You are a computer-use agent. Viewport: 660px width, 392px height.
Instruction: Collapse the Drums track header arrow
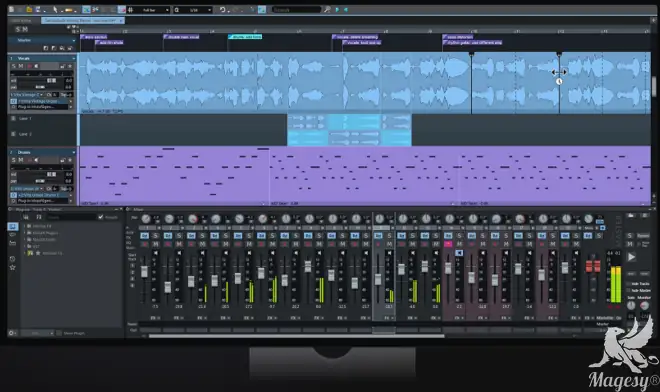[x=74, y=152]
